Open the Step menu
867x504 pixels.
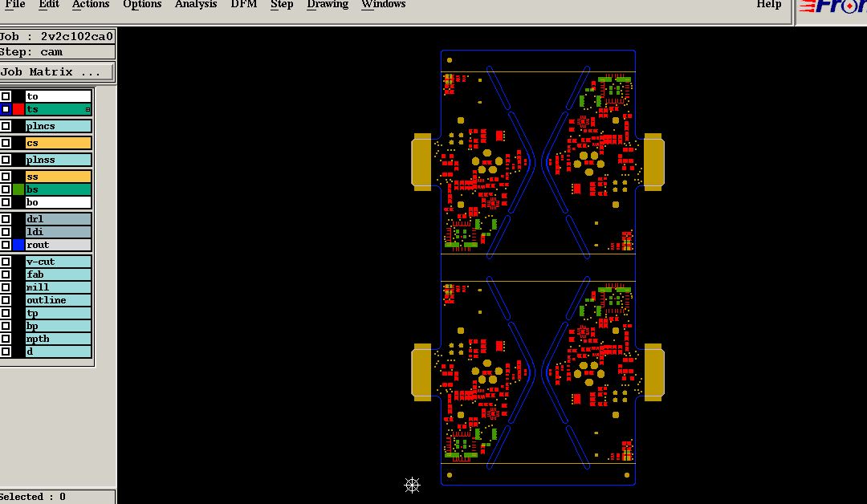282,4
